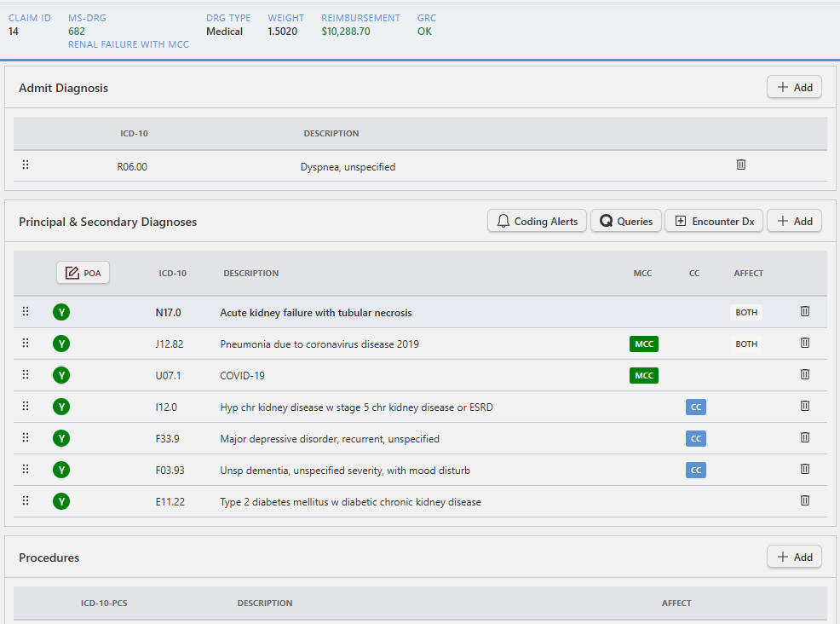The width and height of the screenshot is (840, 624).
Task: Click the pencil icon on the POA header
Action: point(71,273)
